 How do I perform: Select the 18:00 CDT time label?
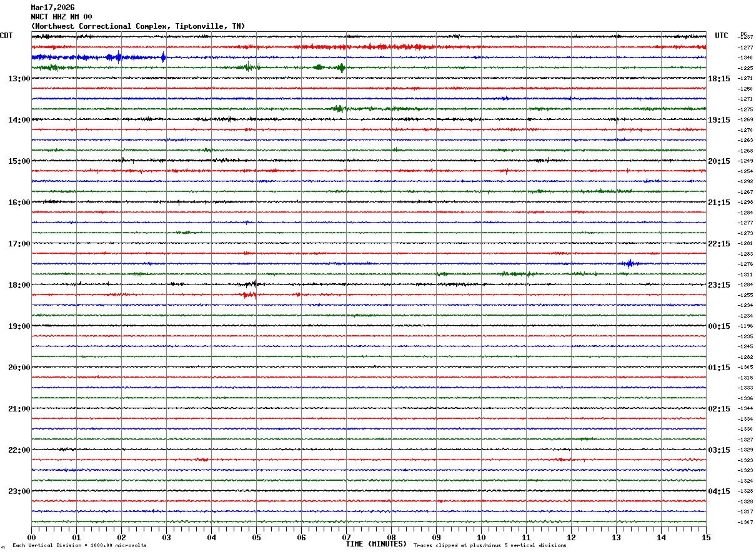(x=19, y=285)
